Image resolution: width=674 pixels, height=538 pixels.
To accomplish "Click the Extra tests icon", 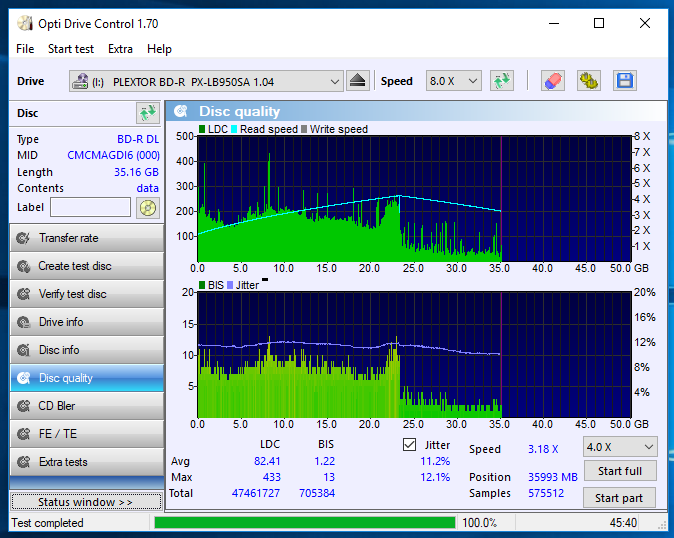I will click(x=23, y=462).
